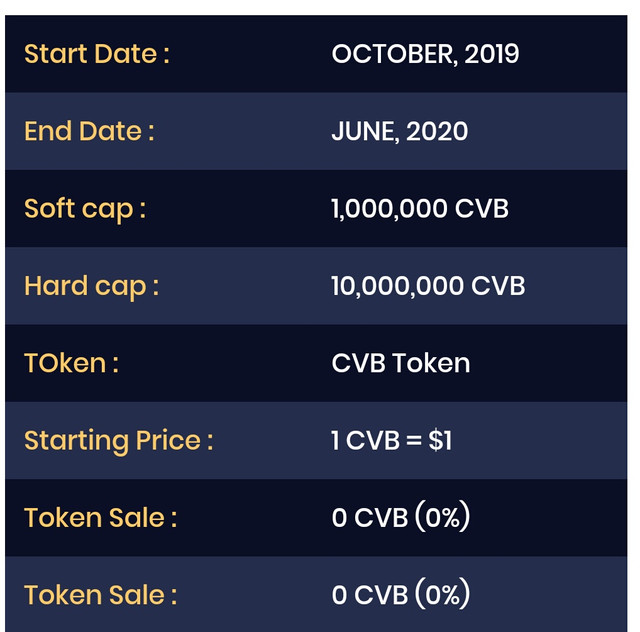Viewport: 640px width, 632px height.
Task: Click the Soft cap label
Action: point(85,209)
